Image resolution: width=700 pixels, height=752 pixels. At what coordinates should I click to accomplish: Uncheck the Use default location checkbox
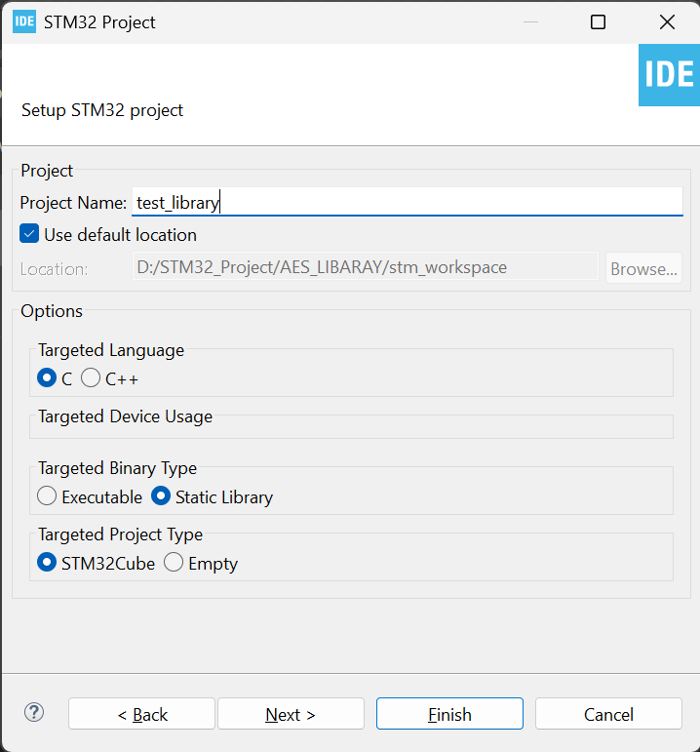point(29,234)
